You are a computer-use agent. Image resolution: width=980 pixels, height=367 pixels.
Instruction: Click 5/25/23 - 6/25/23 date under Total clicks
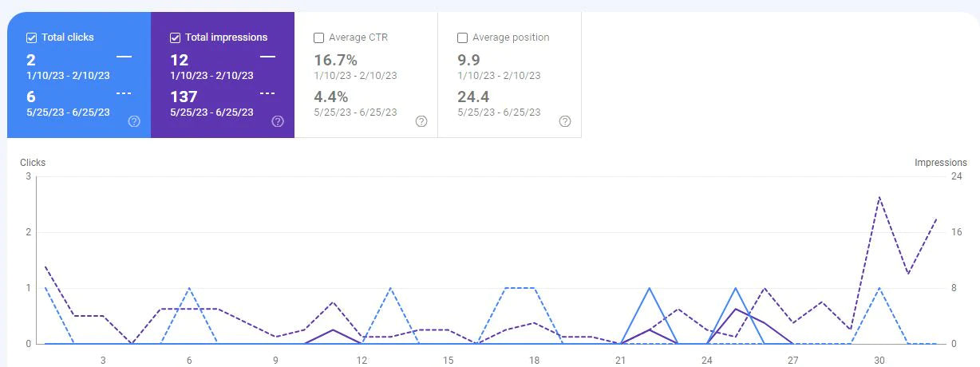pos(69,112)
